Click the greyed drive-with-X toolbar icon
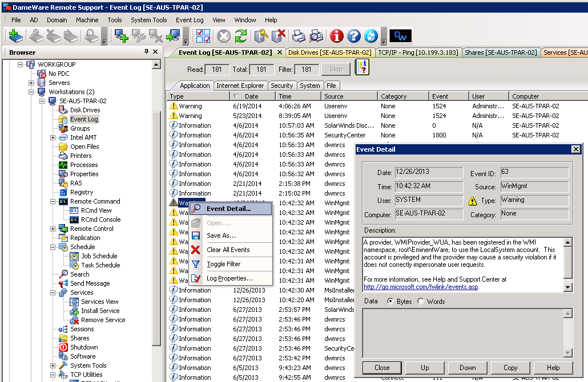 tap(54, 36)
